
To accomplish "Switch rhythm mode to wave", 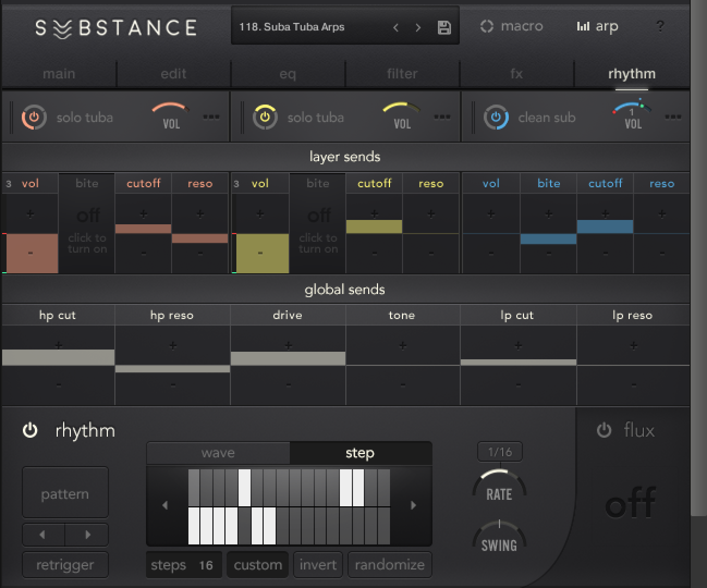I will [217, 452].
